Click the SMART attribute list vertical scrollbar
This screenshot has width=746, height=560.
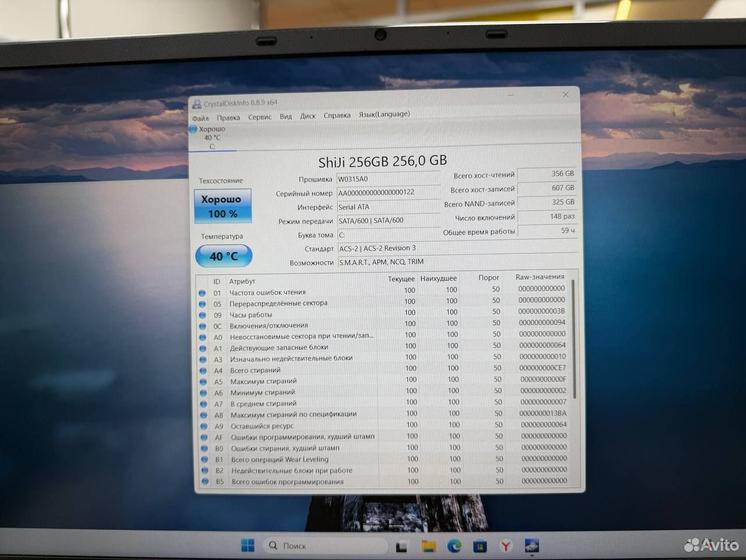click(575, 339)
